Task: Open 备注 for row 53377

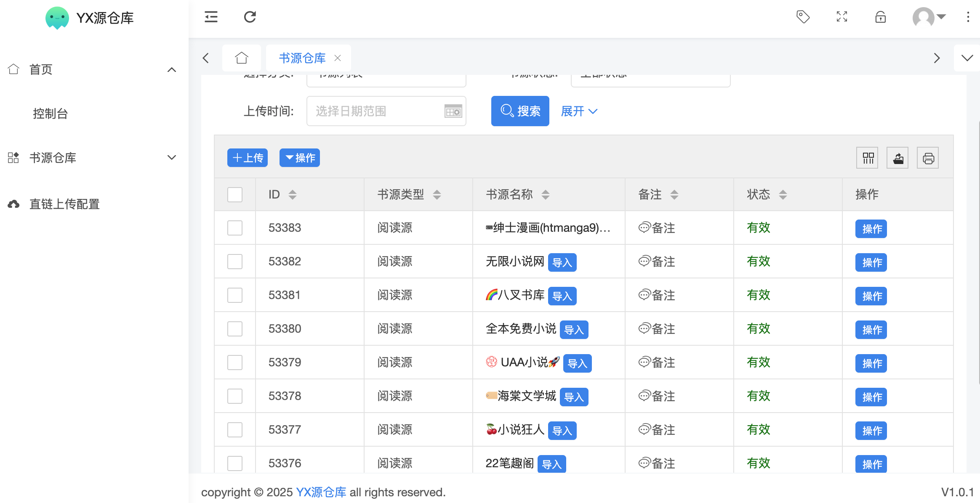Action: click(657, 430)
